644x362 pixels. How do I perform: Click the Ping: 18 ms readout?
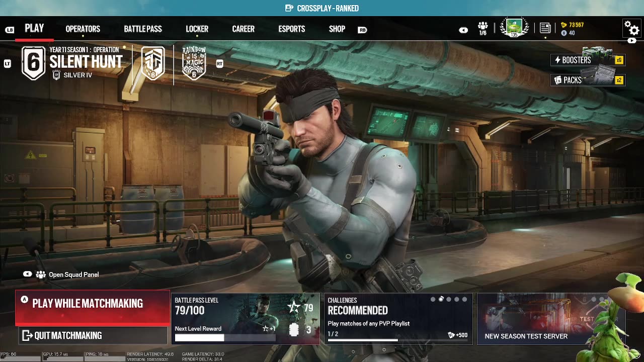(98, 354)
